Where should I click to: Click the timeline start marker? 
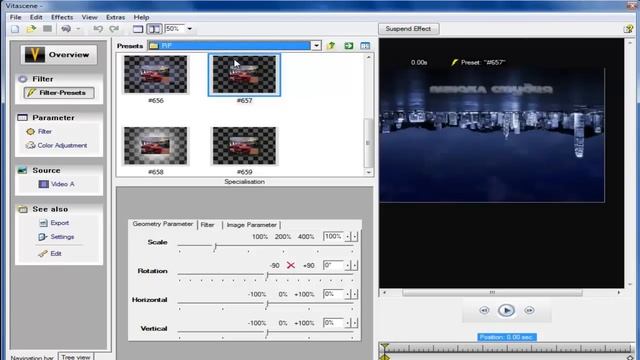tap(384, 348)
